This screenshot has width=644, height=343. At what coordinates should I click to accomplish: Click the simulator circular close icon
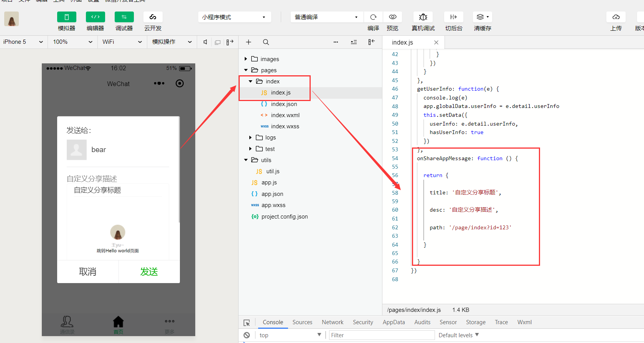click(x=180, y=83)
